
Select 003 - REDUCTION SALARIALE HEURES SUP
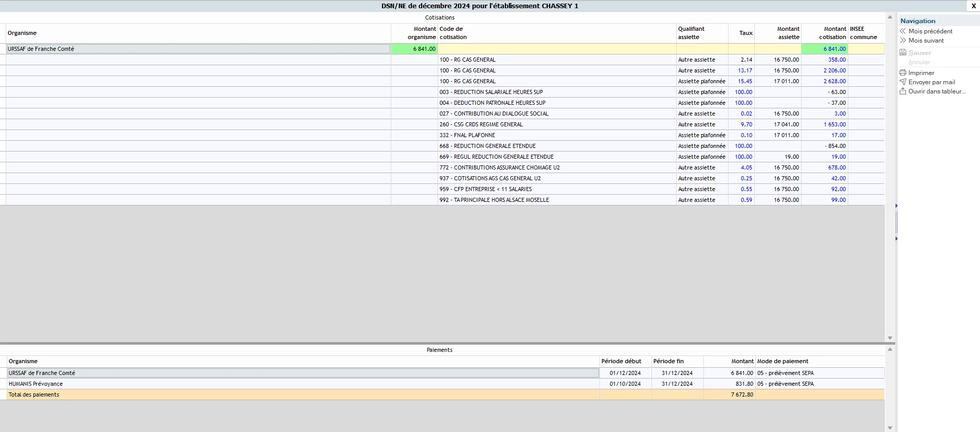pyautogui.click(x=557, y=92)
